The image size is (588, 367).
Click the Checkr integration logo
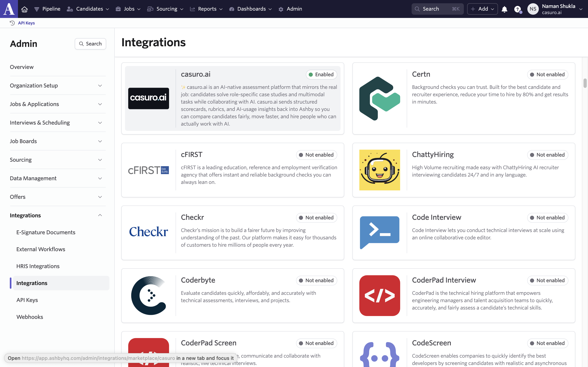point(148,232)
